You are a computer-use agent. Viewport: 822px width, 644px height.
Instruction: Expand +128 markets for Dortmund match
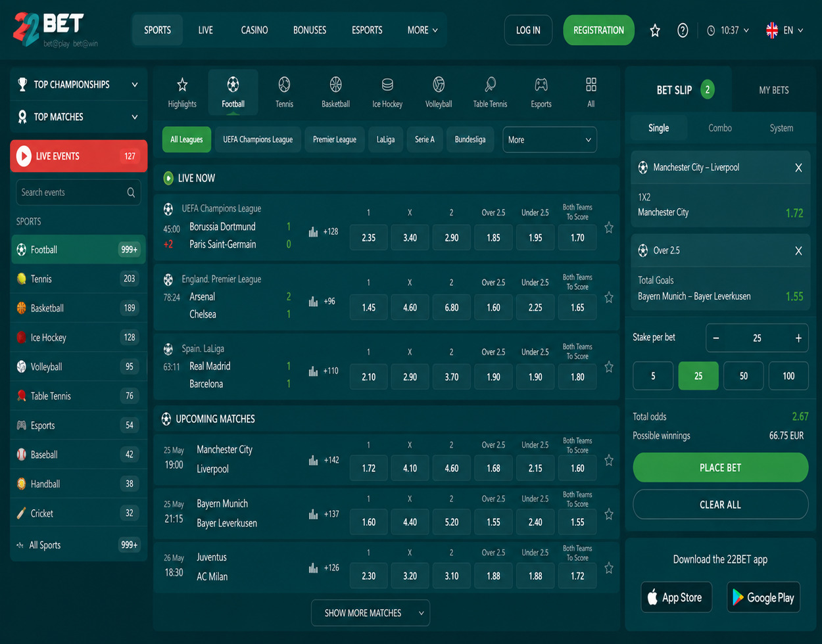[x=331, y=231]
